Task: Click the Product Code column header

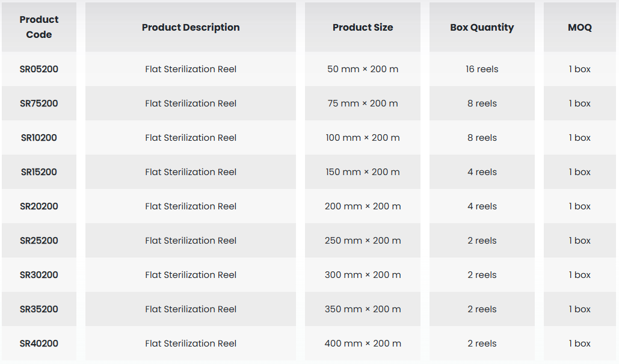Action: tap(39, 27)
